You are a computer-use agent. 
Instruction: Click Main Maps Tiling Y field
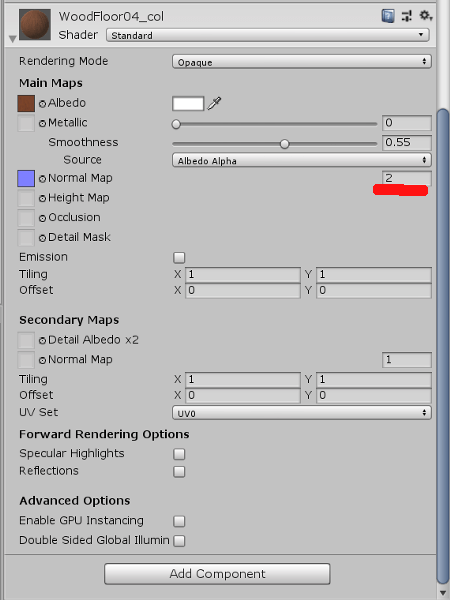[374, 275]
